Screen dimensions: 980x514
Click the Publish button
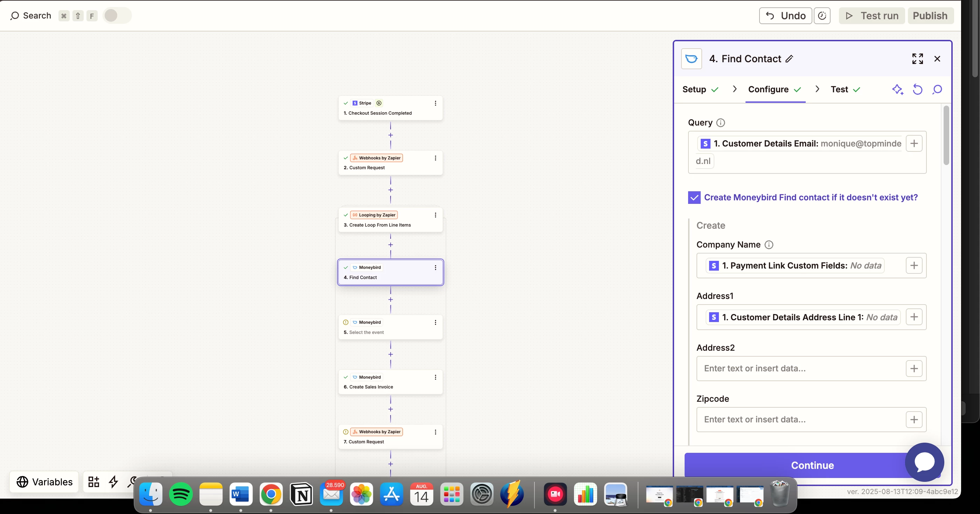pyautogui.click(x=930, y=16)
